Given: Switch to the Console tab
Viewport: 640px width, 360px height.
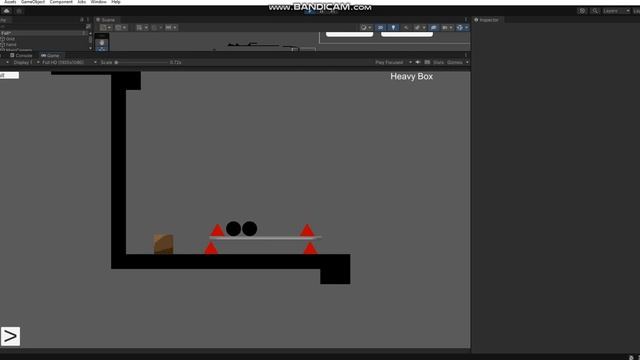Looking at the screenshot, I should pos(21,56).
